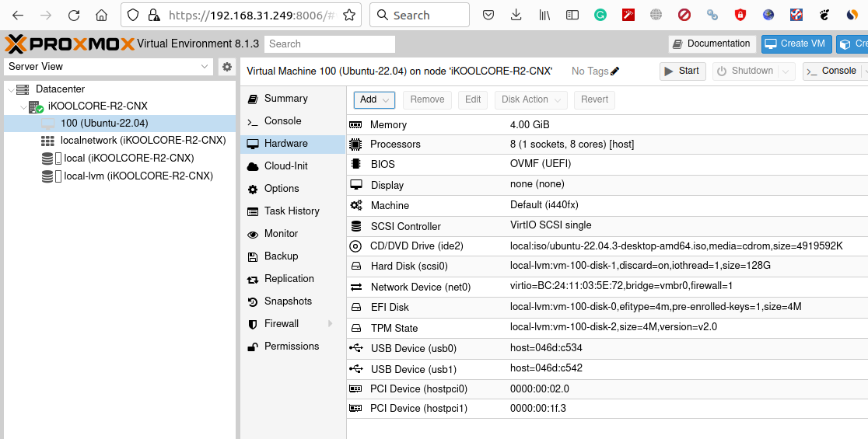The height and width of the screenshot is (439, 868).
Task: Open the Server View dropdown
Action: click(109, 67)
